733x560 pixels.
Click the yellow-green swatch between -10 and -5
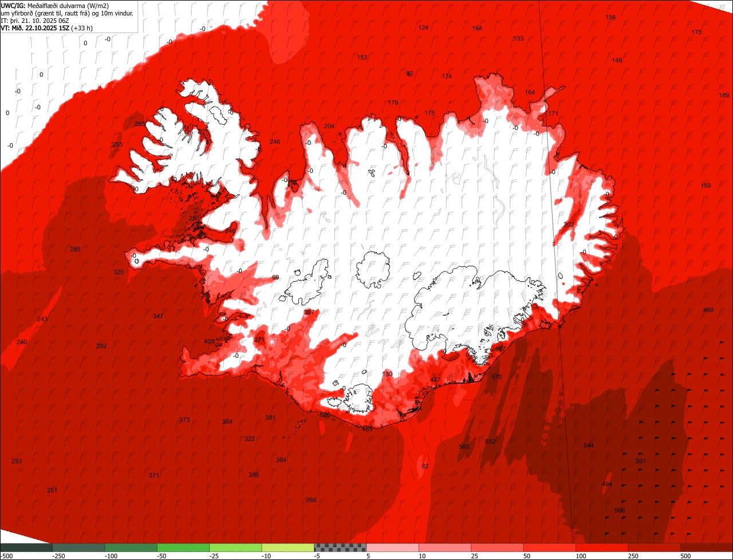[288, 547]
